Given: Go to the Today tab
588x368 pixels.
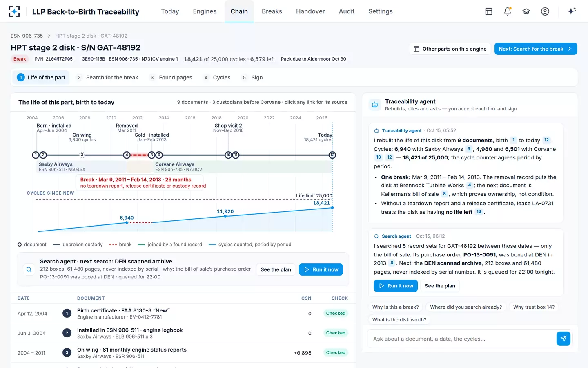Looking at the screenshot, I should click(170, 11).
